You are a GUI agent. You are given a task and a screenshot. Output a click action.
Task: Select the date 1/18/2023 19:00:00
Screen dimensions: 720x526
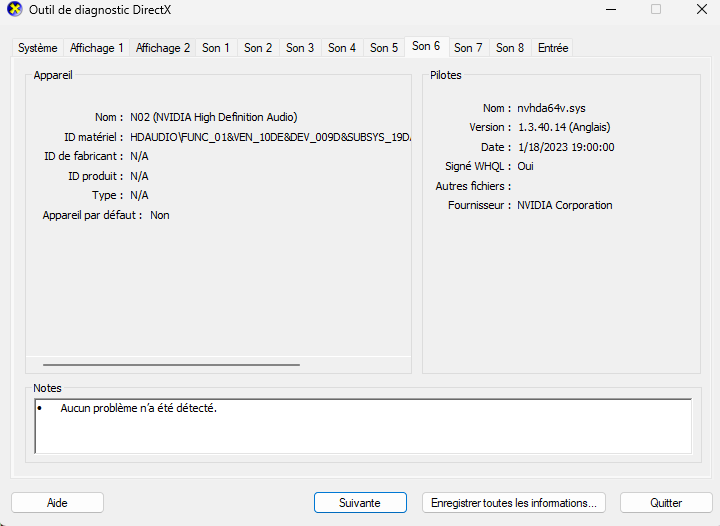[x=566, y=147]
